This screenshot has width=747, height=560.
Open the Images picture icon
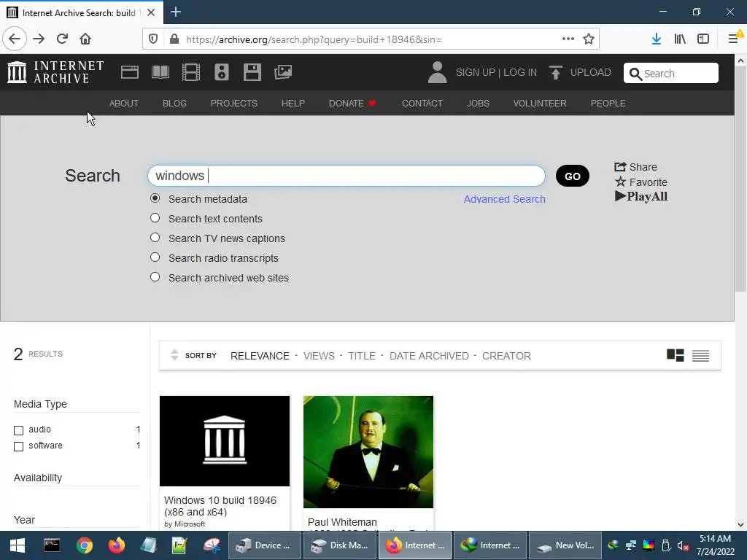point(283,72)
